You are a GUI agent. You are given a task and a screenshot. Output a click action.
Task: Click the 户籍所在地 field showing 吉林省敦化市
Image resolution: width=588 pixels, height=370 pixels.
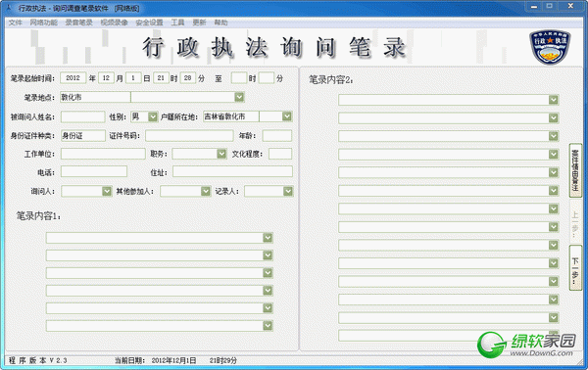[230, 116]
